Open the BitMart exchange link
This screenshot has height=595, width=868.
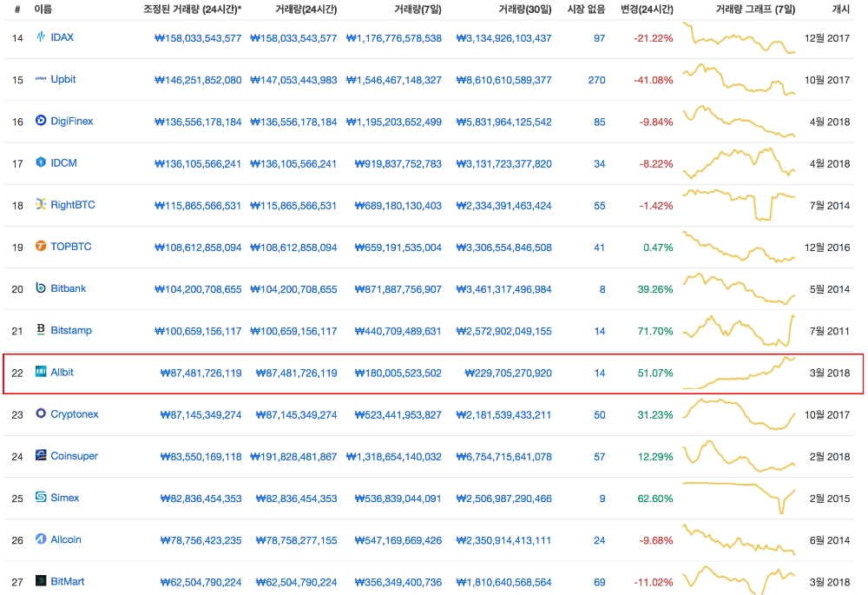click(x=68, y=581)
